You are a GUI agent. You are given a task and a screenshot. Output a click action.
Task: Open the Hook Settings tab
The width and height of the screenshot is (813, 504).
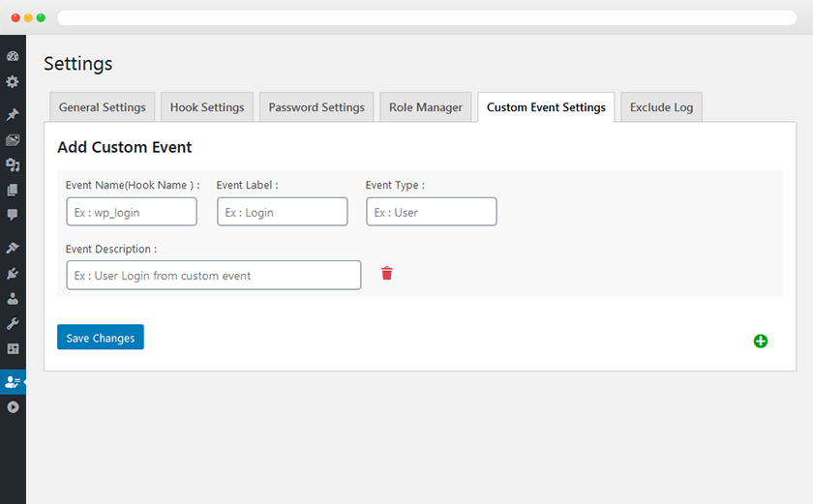point(207,107)
